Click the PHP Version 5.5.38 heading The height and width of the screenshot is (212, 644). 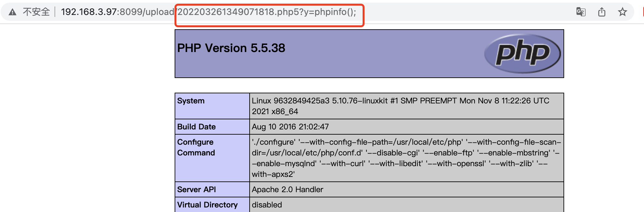point(231,48)
